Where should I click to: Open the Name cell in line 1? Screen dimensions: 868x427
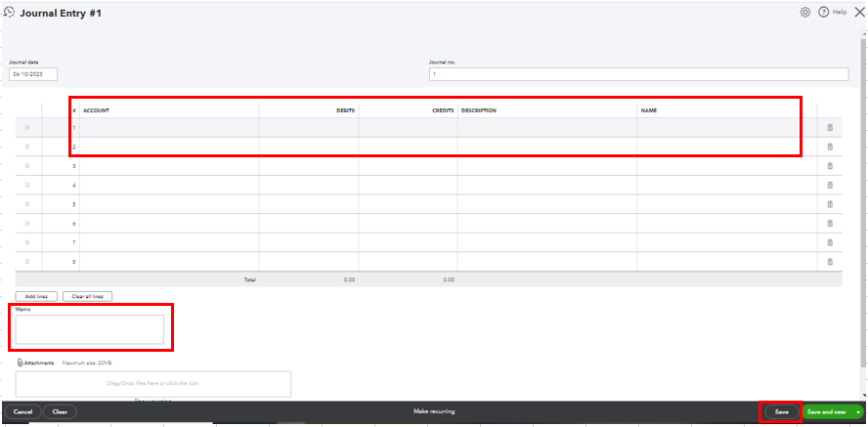pos(727,128)
